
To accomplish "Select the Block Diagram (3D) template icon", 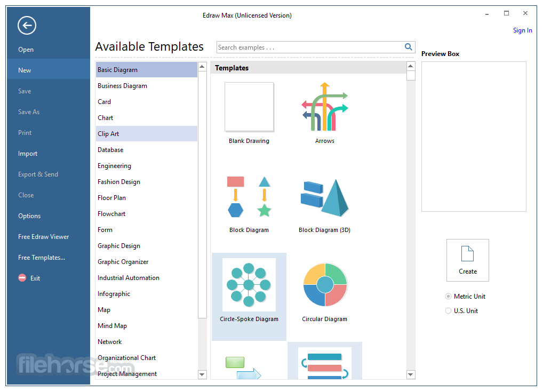I will [324, 197].
